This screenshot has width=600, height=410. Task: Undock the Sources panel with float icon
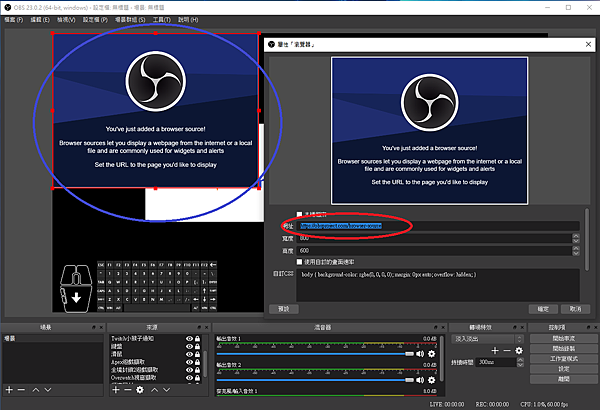coord(199,327)
